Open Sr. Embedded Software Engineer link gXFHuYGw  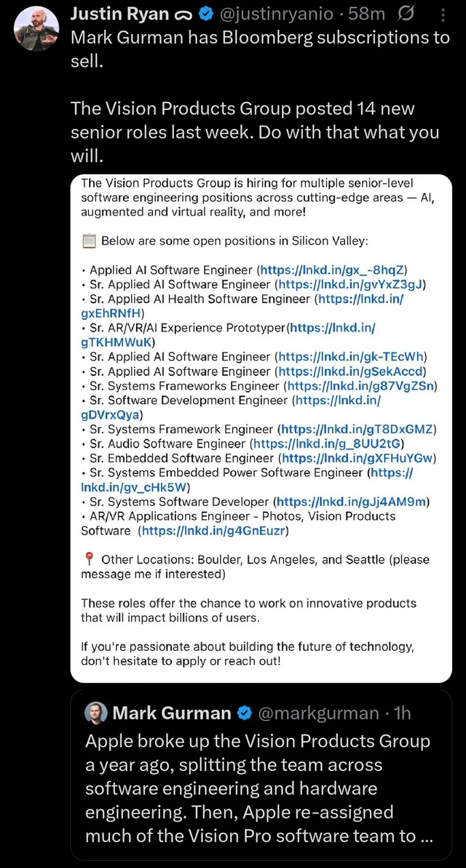click(359, 458)
